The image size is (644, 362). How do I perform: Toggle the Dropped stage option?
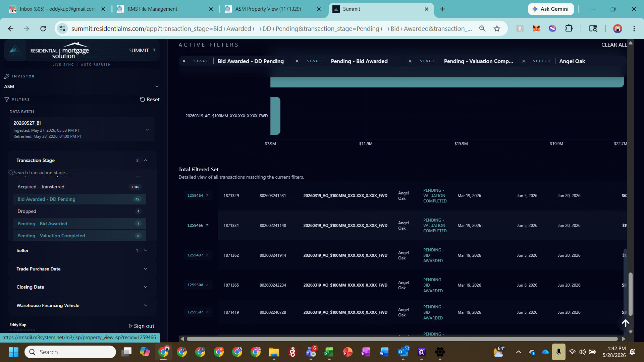79,211
